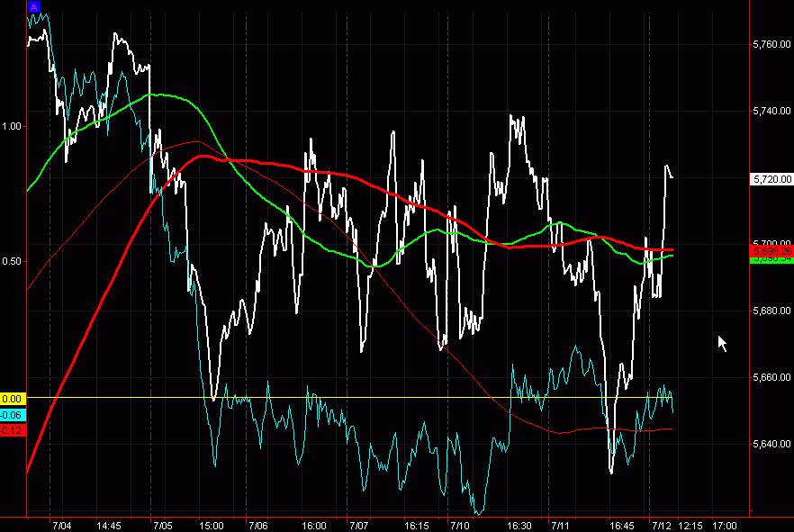
Task: Click the 5,680.00 price axis label
Action: (x=771, y=311)
